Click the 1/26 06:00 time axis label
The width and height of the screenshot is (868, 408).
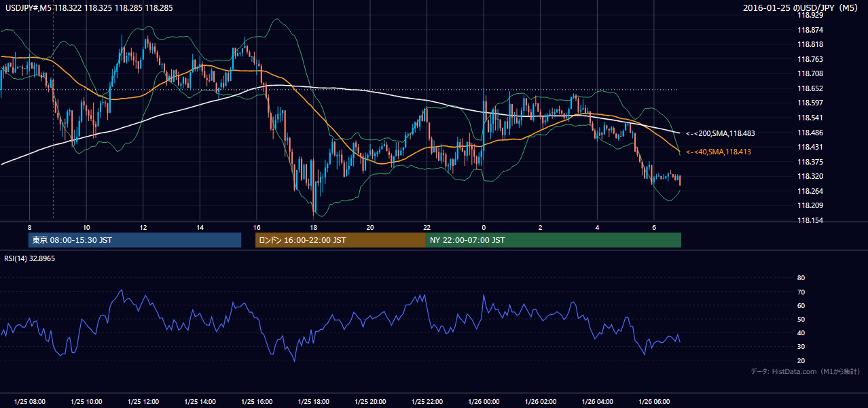(653, 402)
